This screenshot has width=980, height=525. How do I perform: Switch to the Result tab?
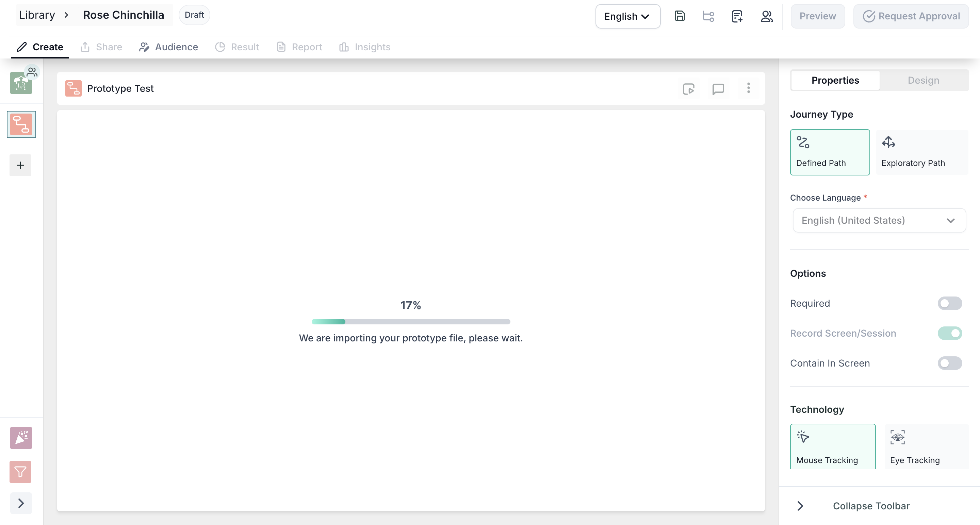click(x=237, y=47)
